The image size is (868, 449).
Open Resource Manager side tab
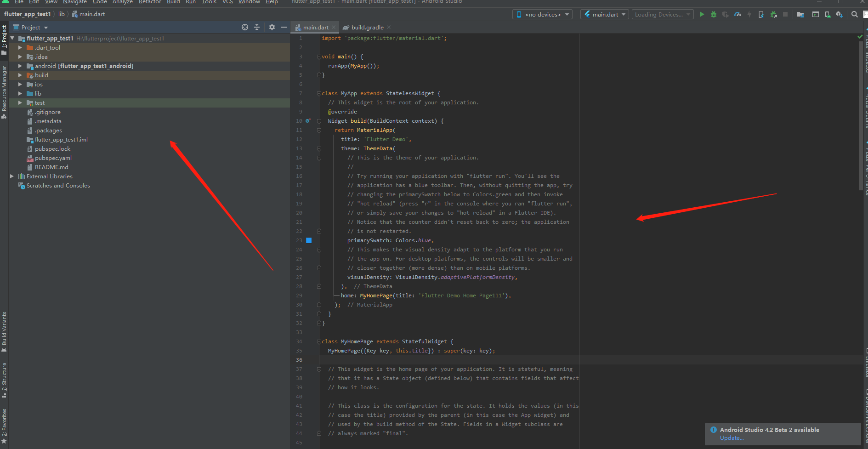coord(4,92)
